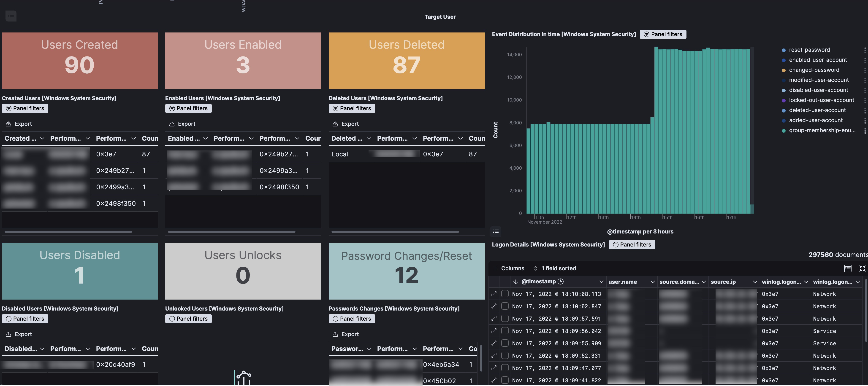Open the Columns menu in Logon Details
868x386 pixels.
click(508, 268)
